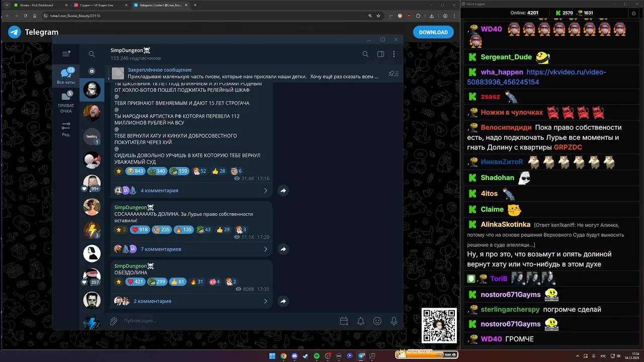Toggle silent broadcast bell icon
The image size is (644, 362).
point(361,321)
